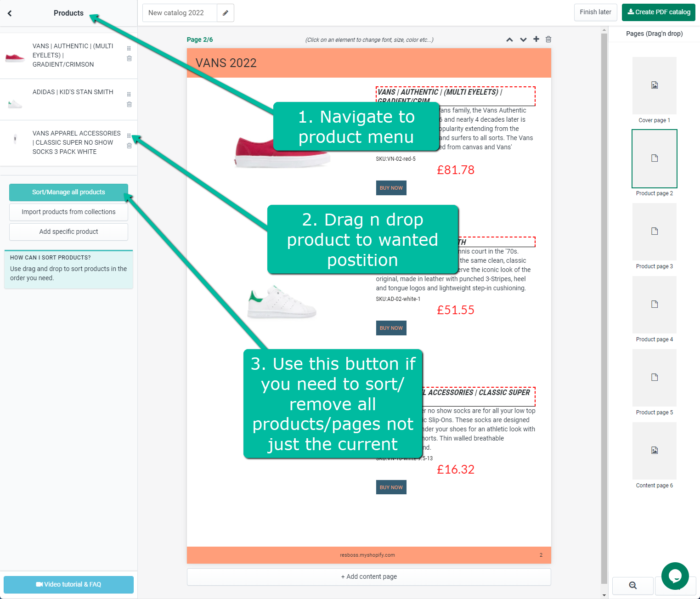Click the red Vans shoe thumbnail in product list

coord(15,57)
